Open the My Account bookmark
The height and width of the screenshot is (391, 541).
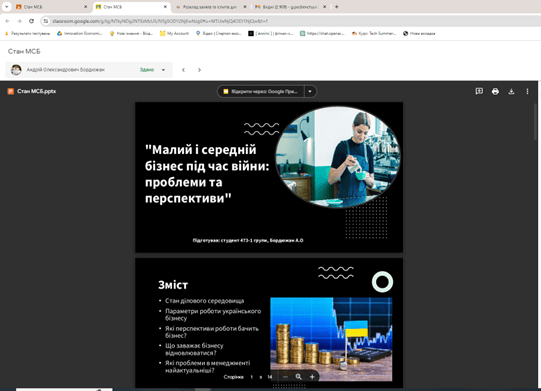pyautogui.click(x=174, y=33)
